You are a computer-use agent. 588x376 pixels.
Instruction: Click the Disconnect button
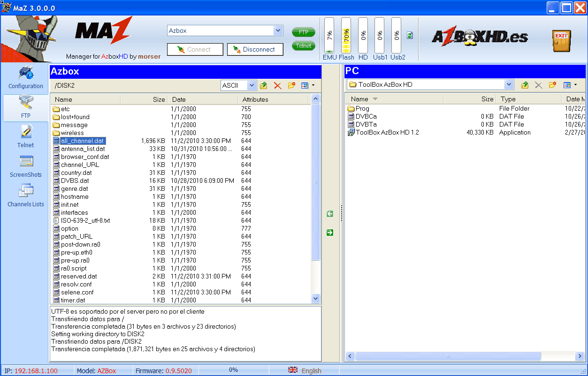click(255, 49)
